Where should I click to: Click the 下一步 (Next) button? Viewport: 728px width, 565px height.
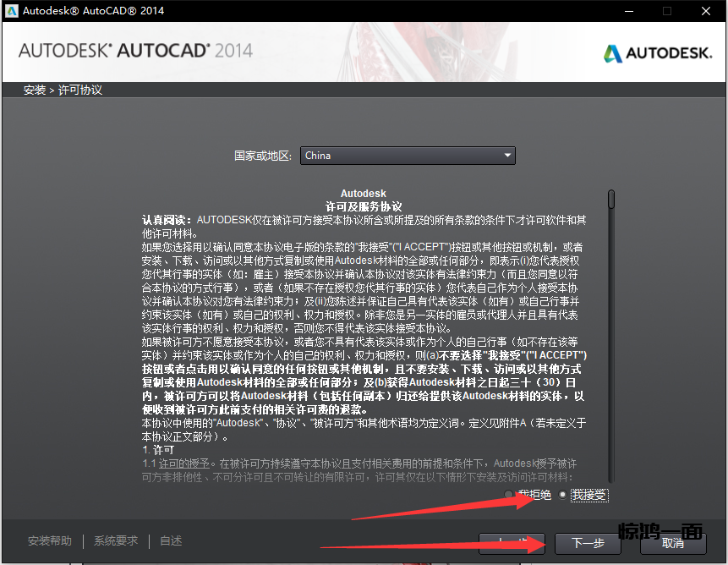(x=588, y=543)
